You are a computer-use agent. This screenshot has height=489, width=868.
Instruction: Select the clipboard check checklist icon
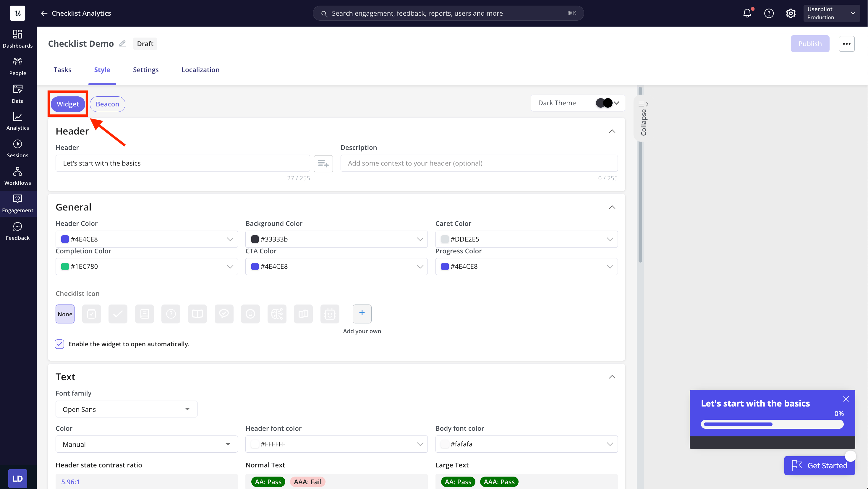tap(91, 314)
